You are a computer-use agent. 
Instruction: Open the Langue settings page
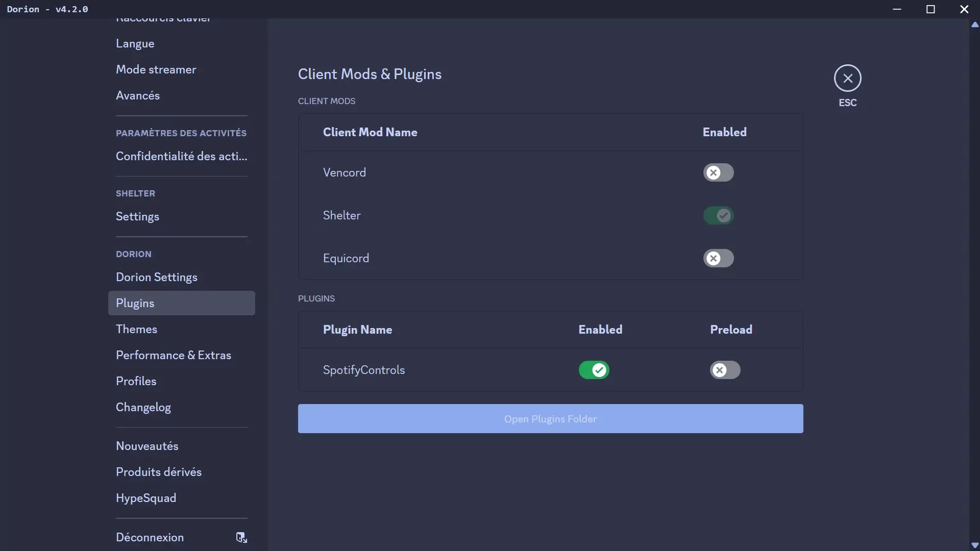(181, 43)
